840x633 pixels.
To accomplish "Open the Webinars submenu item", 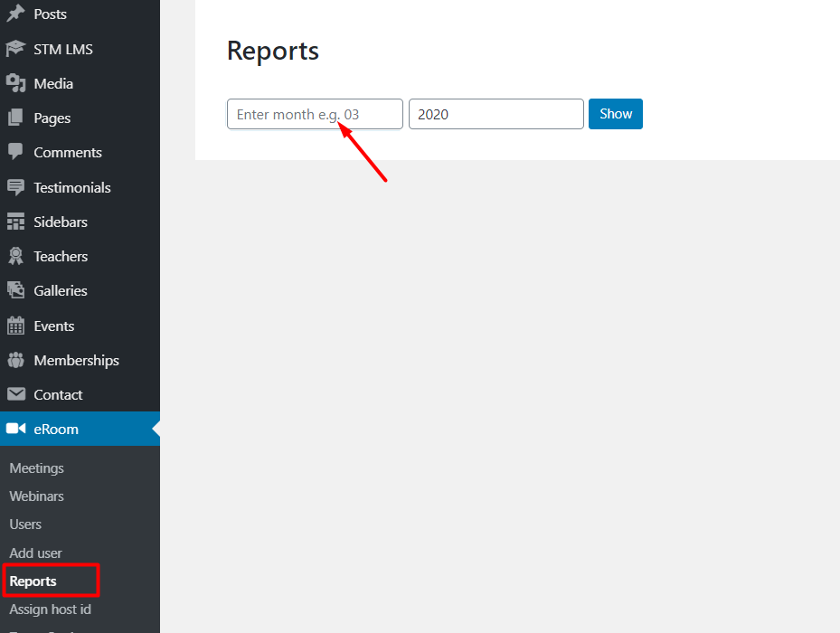I will 37,496.
